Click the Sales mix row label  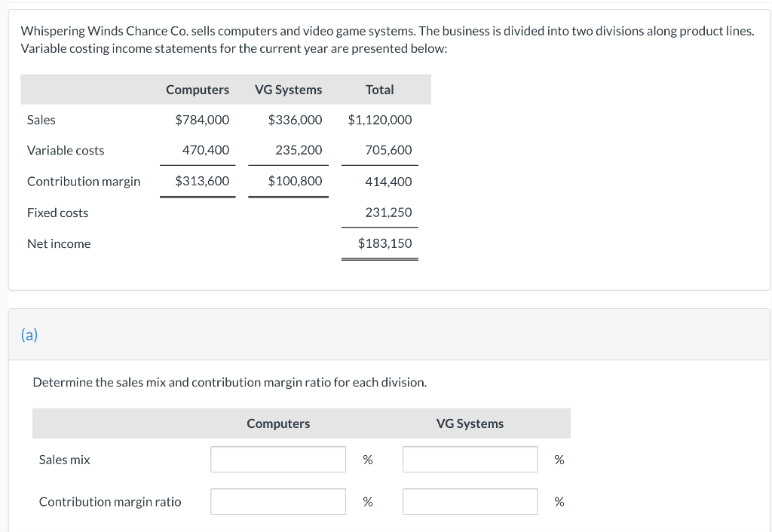pyautogui.click(x=65, y=460)
